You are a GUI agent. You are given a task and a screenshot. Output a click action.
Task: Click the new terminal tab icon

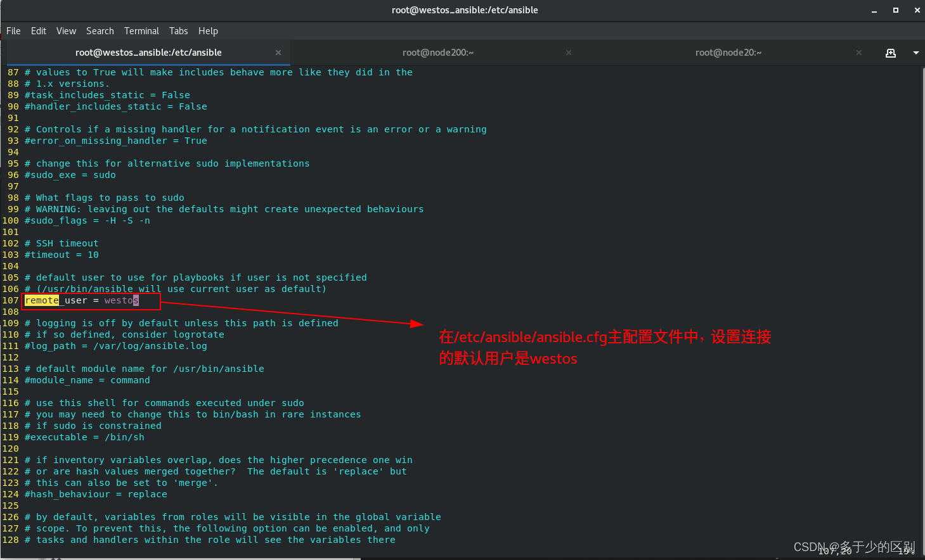(x=891, y=53)
